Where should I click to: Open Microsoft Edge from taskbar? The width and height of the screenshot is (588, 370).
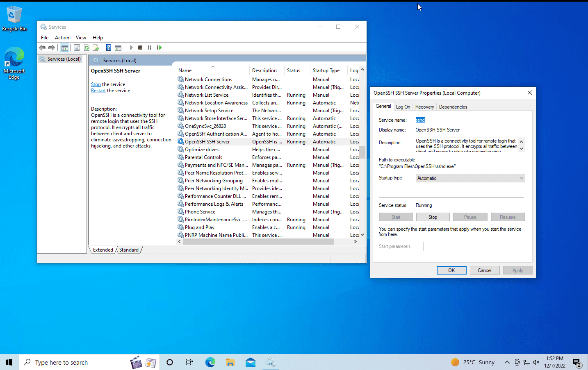click(x=210, y=362)
